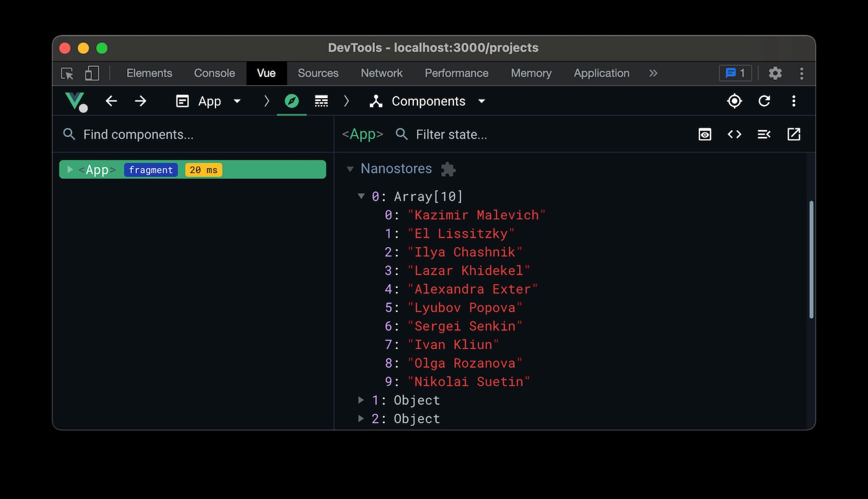This screenshot has height=499, width=868.
Task: Open the Sources tab
Action: pos(318,73)
